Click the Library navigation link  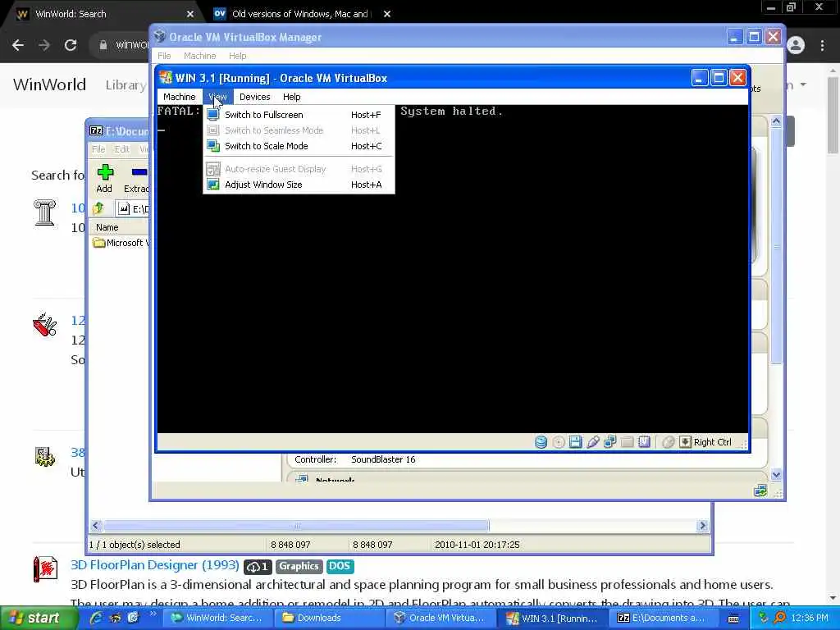[x=126, y=84]
